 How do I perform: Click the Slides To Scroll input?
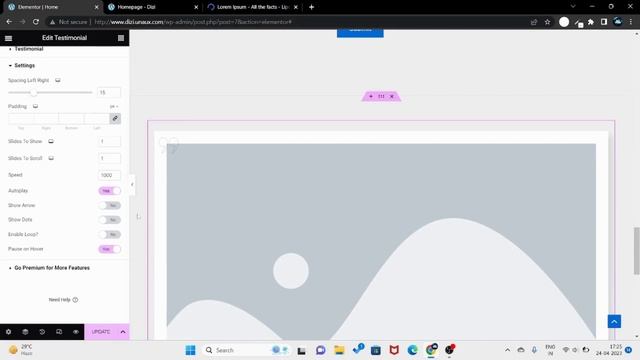tap(109, 158)
